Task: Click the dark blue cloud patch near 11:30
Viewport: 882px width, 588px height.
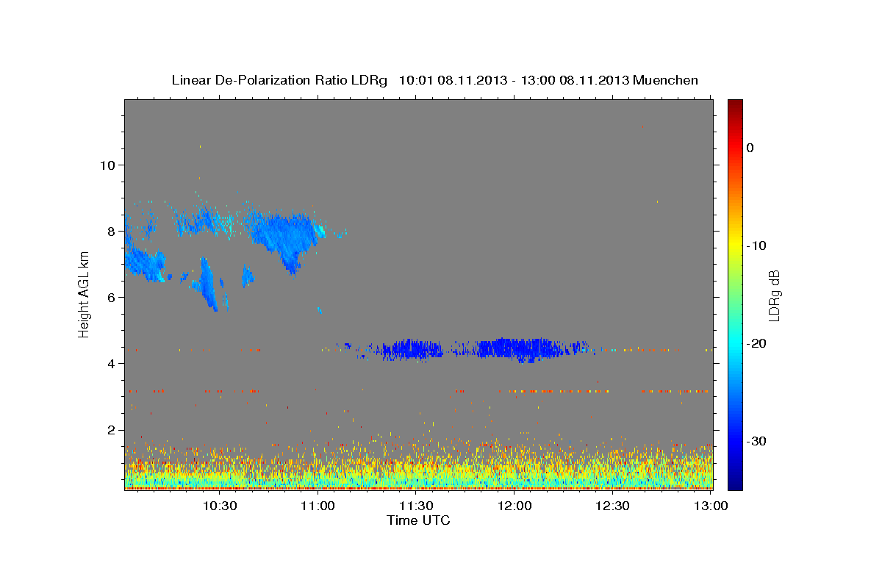Action: [412, 349]
